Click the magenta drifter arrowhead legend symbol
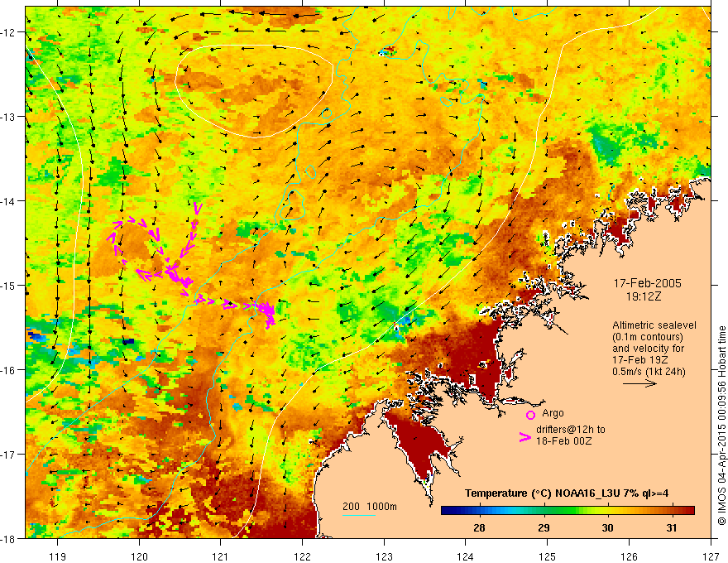This screenshot has height=563, width=728. tap(525, 437)
